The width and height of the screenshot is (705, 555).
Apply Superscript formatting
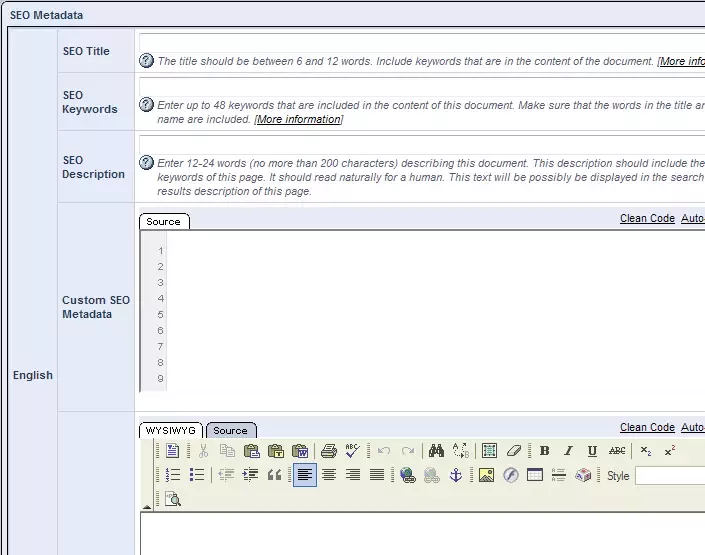click(670, 451)
